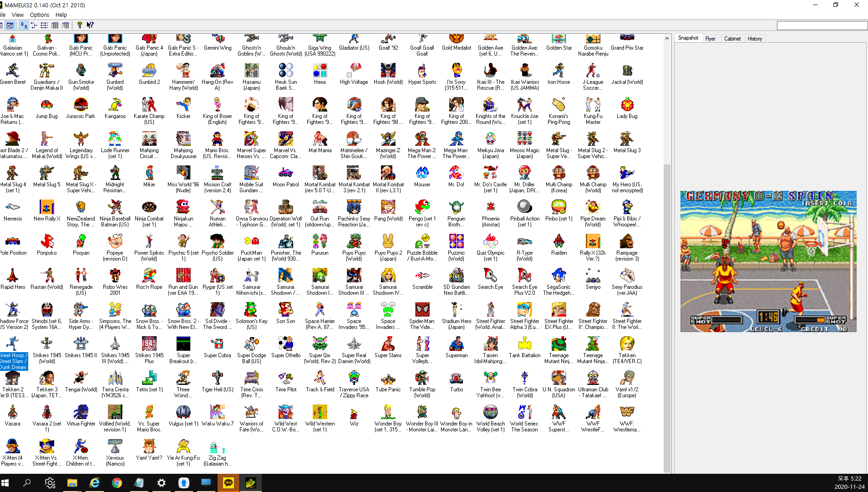The image size is (868, 492).
Task: Select the Superman game icon
Action: [457, 344]
